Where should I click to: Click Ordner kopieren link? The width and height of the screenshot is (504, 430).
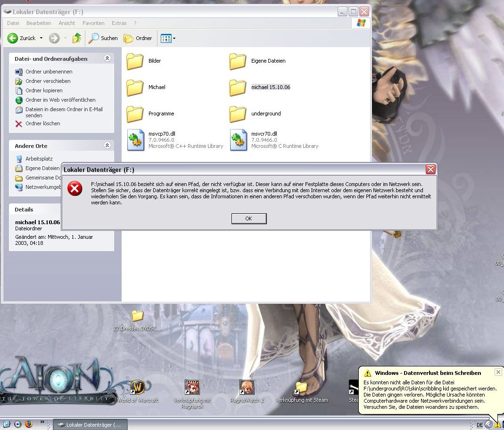point(44,90)
